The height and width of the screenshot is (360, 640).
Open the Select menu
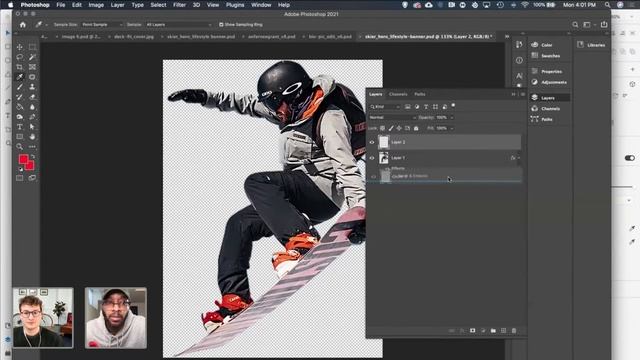(158, 5)
